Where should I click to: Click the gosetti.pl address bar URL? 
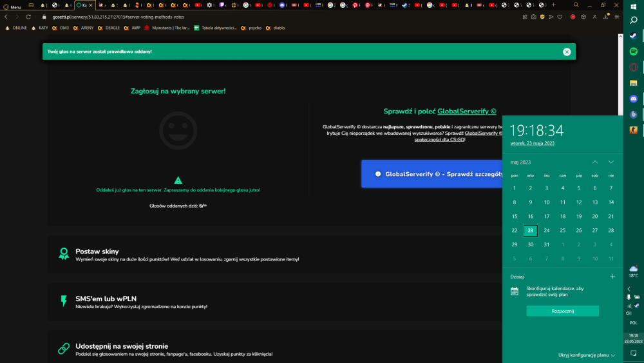pyautogui.click(x=118, y=17)
